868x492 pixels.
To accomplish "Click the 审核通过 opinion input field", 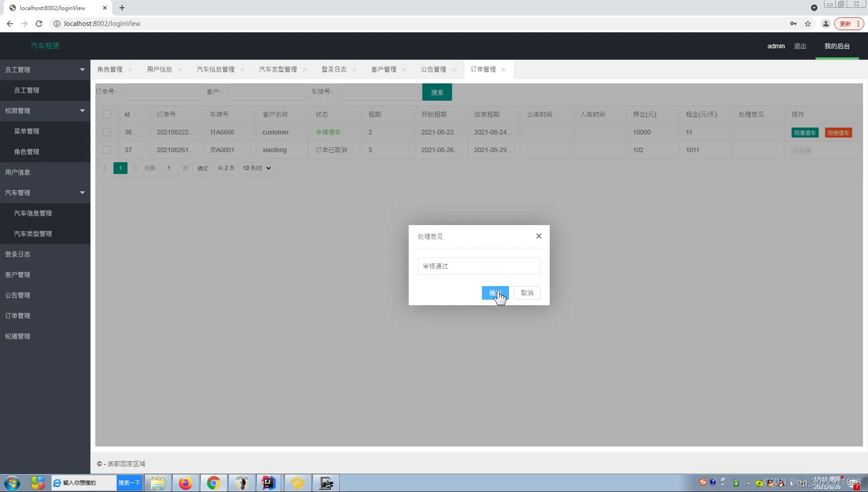I will [479, 266].
